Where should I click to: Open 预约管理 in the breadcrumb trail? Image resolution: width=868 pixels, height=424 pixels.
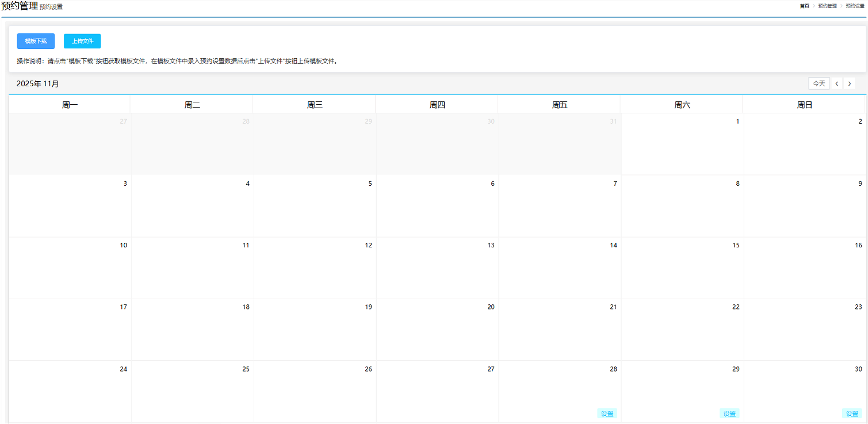(827, 6)
